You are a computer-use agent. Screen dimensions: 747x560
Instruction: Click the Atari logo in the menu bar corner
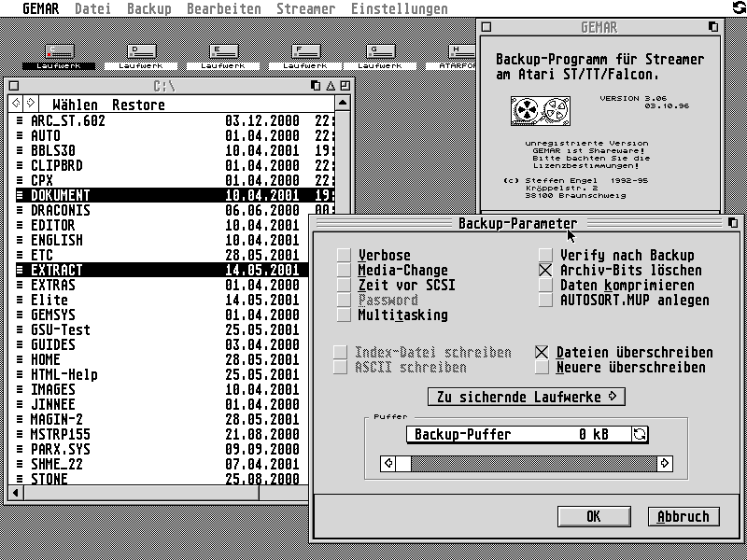738,8
